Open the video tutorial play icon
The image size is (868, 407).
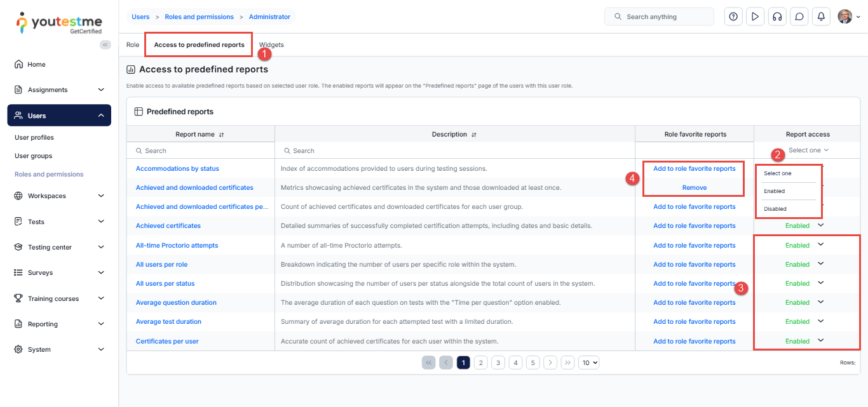tap(755, 17)
